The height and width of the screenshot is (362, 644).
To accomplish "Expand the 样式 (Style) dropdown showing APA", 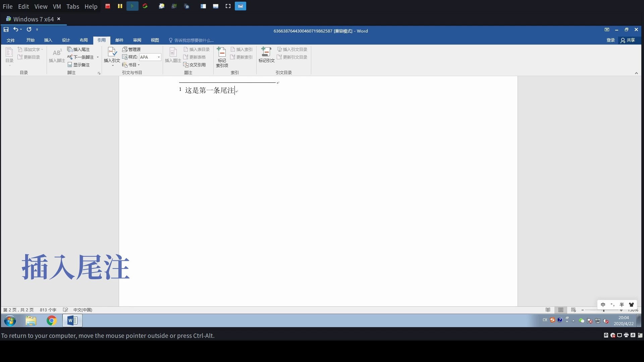I will tap(158, 57).
